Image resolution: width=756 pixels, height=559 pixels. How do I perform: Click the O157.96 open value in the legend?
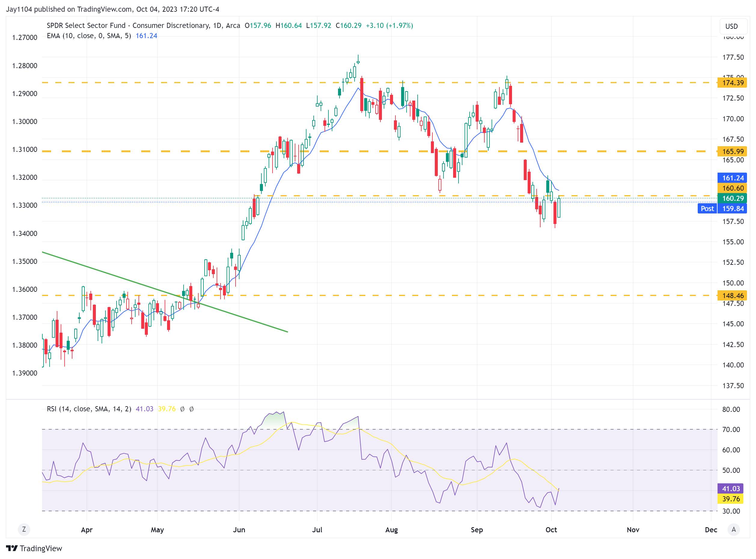pos(258,26)
